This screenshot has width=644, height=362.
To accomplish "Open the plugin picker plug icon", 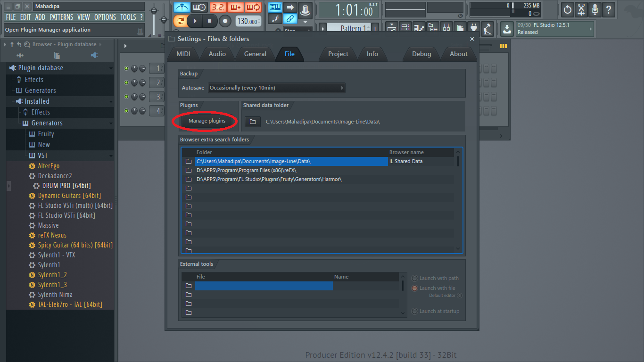I will tap(474, 28).
